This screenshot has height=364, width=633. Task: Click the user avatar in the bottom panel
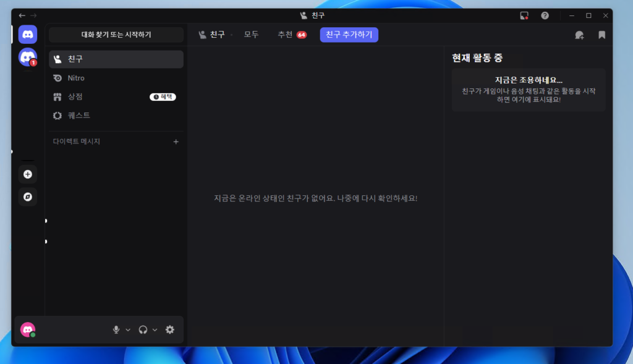[x=28, y=330]
